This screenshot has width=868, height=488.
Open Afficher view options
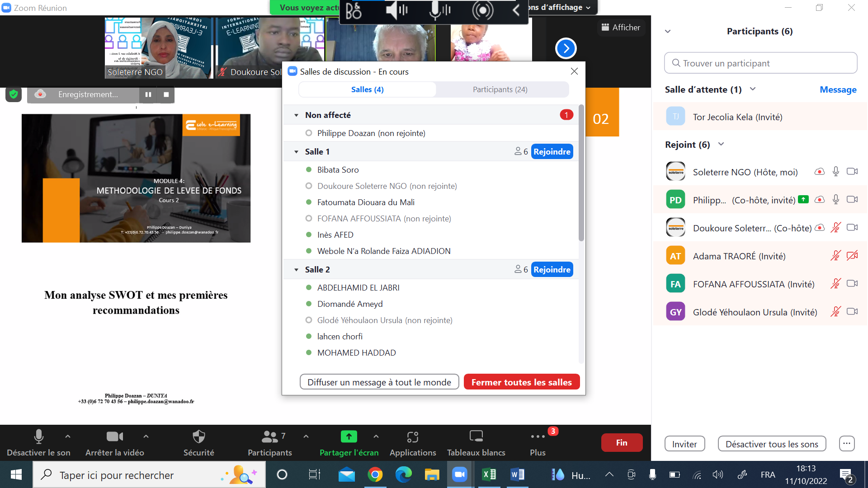pyautogui.click(x=621, y=28)
